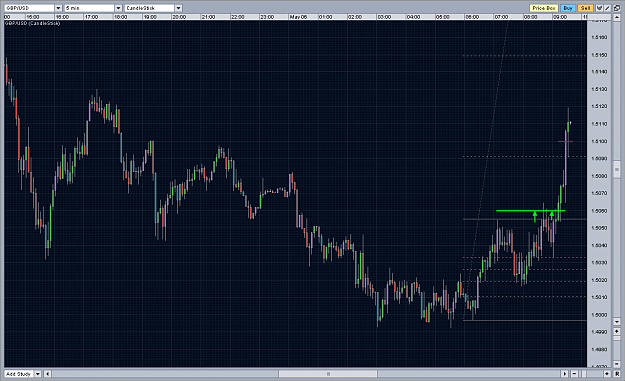Click the 20:00 time axis label
625x381 pixels.
[179, 17]
